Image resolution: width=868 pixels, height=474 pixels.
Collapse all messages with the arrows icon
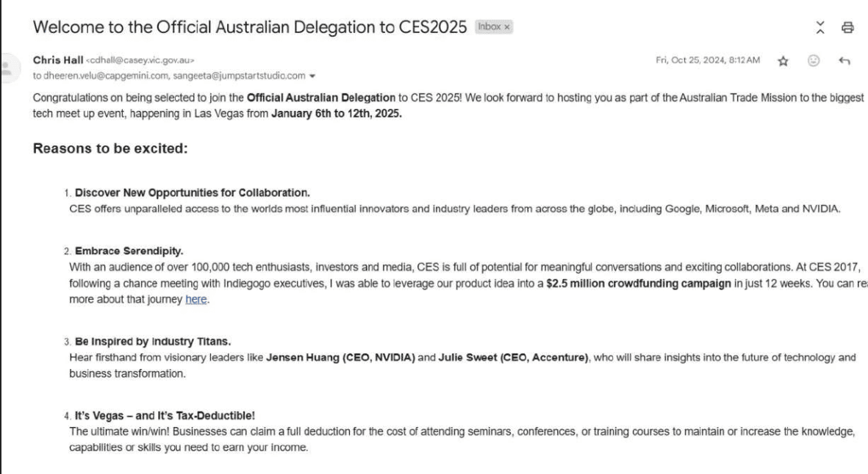pos(820,27)
